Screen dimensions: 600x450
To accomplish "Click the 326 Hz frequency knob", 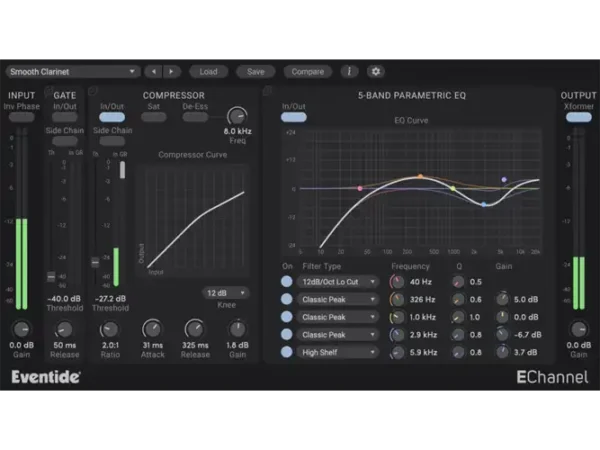I will (x=398, y=300).
